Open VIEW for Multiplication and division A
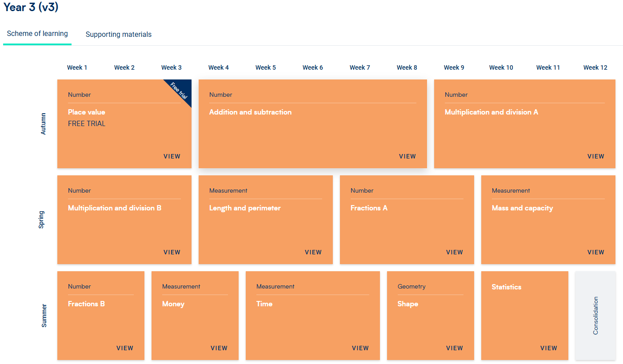Image resolution: width=623 pixels, height=364 pixels. pyautogui.click(x=595, y=156)
